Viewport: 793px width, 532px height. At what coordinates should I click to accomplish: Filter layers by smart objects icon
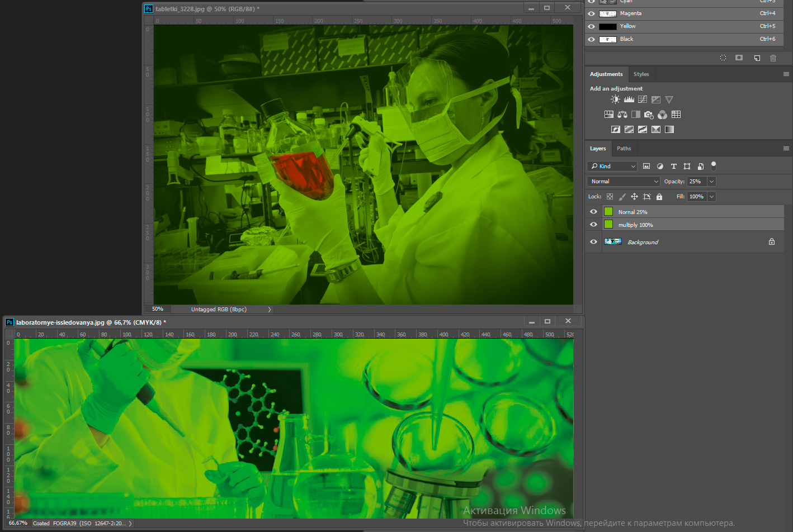pyautogui.click(x=700, y=166)
